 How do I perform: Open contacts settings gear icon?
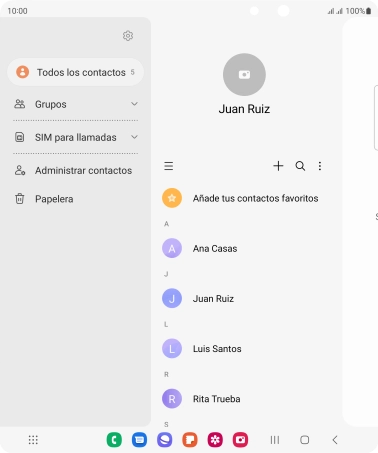point(128,36)
